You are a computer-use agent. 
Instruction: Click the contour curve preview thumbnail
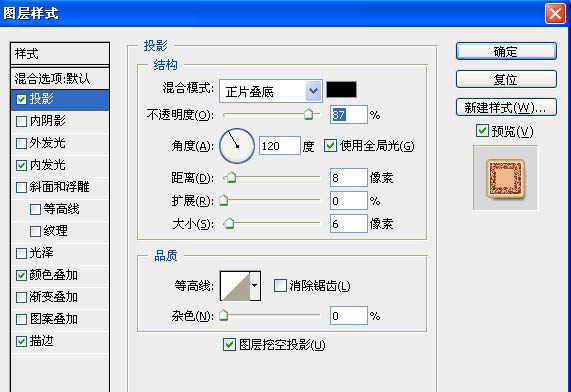pyautogui.click(x=235, y=286)
